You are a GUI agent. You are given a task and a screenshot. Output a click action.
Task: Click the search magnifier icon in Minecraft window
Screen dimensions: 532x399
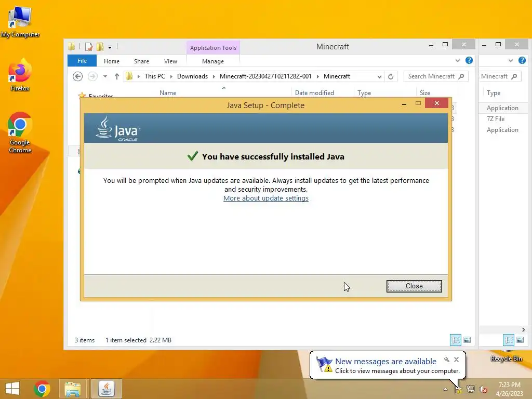pyautogui.click(x=461, y=76)
